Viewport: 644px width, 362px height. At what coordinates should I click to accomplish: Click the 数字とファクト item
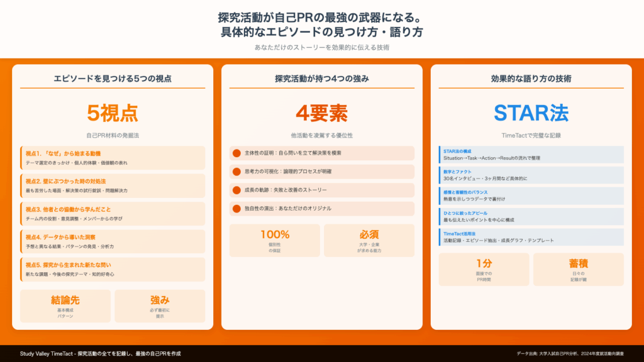tap(531, 175)
